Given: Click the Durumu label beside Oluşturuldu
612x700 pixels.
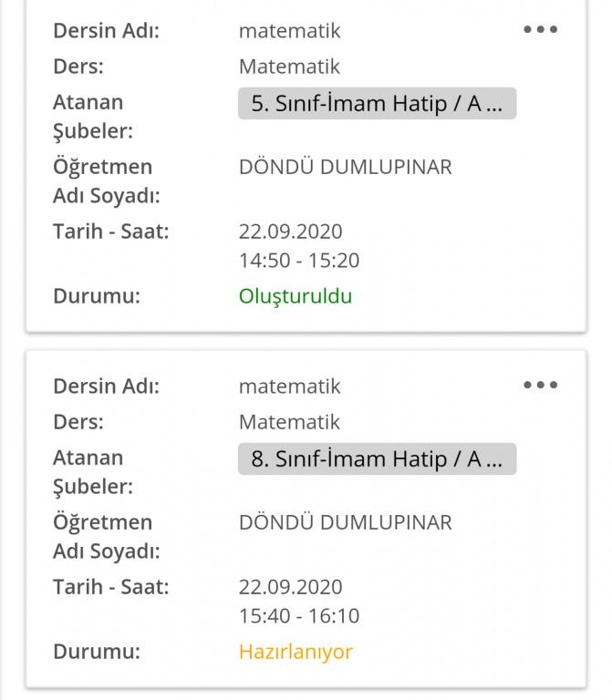Looking at the screenshot, I should (x=97, y=296).
